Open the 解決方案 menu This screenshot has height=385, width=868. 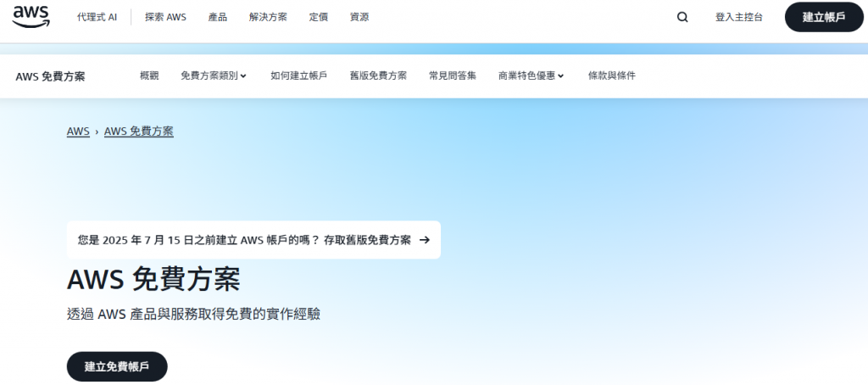tap(268, 17)
